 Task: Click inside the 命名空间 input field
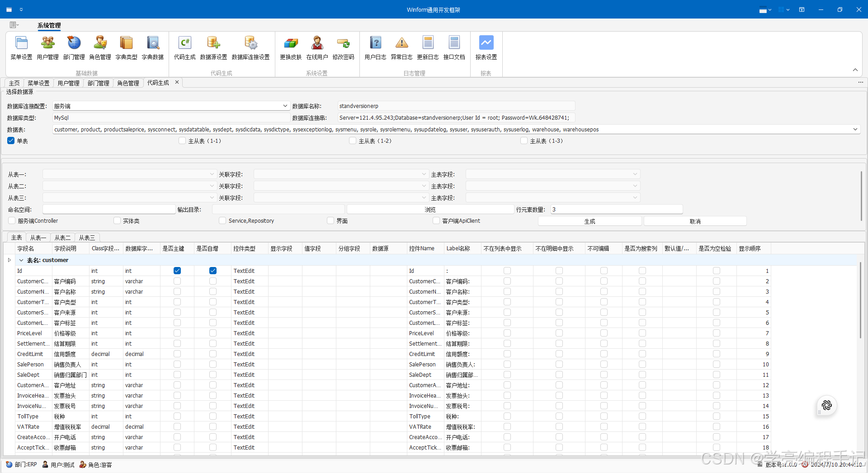click(108, 209)
